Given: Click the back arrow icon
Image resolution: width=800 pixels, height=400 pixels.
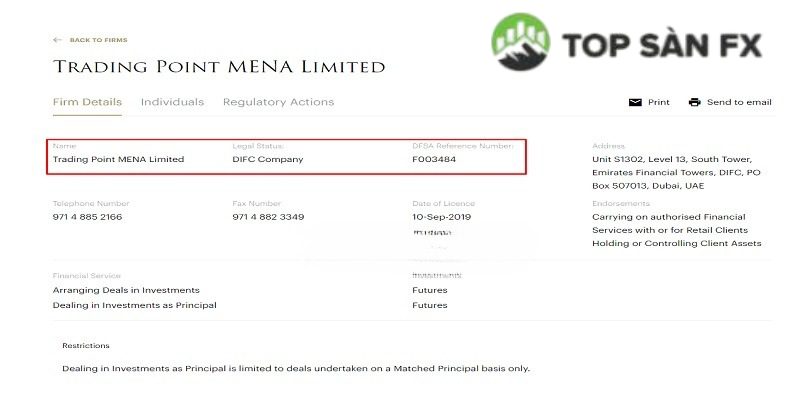Looking at the screenshot, I should pyautogui.click(x=57, y=40).
